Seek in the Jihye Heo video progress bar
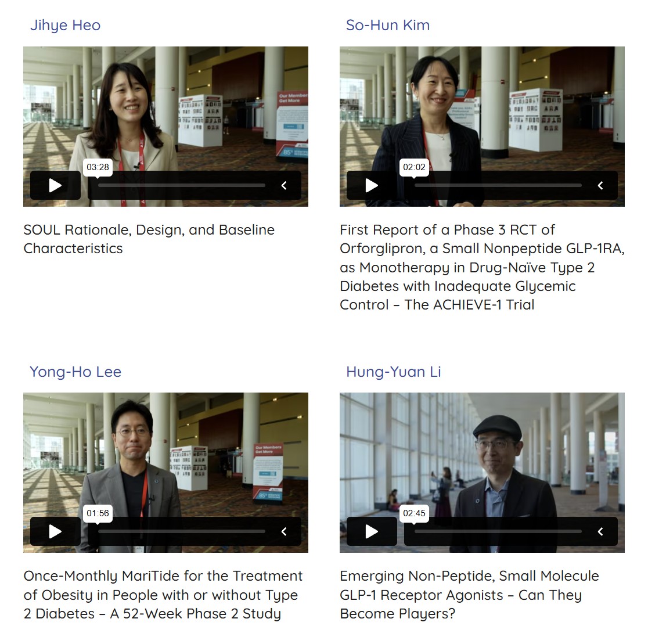The height and width of the screenshot is (644, 648). coord(182,186)
